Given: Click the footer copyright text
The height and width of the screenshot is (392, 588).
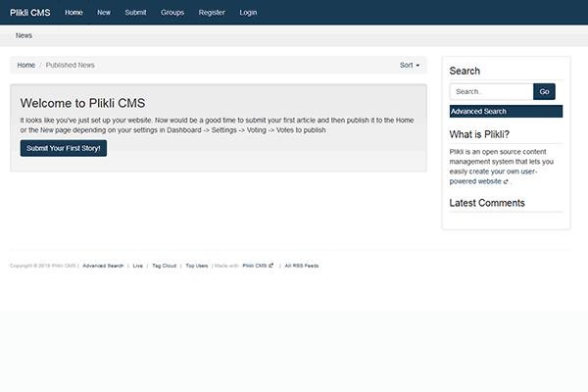Looking at the screenshot, I should click(x=43, y=266).
